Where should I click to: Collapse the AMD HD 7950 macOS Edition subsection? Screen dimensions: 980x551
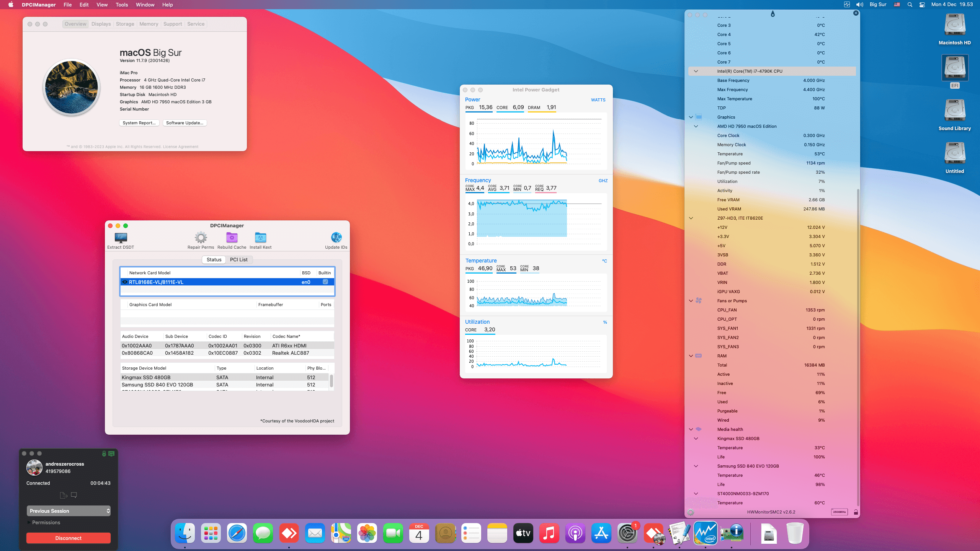tap(696, 126)
